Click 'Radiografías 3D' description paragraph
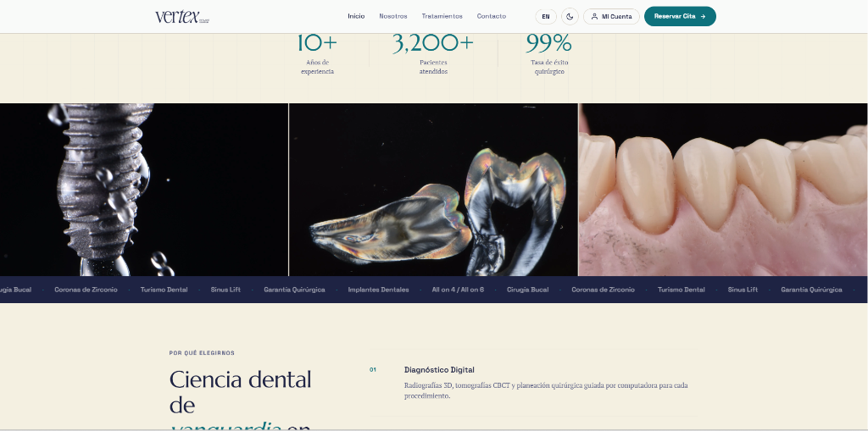868x431 pixels. point(546,390)
